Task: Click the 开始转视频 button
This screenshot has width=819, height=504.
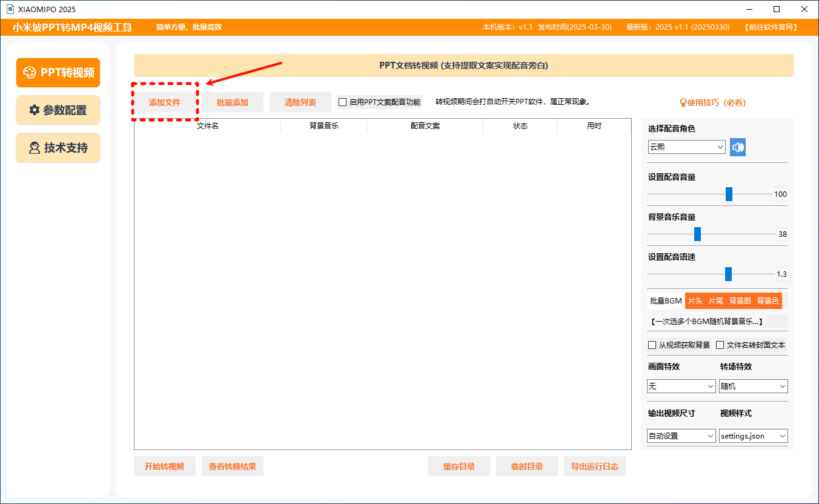Action: tap(165, 466)
